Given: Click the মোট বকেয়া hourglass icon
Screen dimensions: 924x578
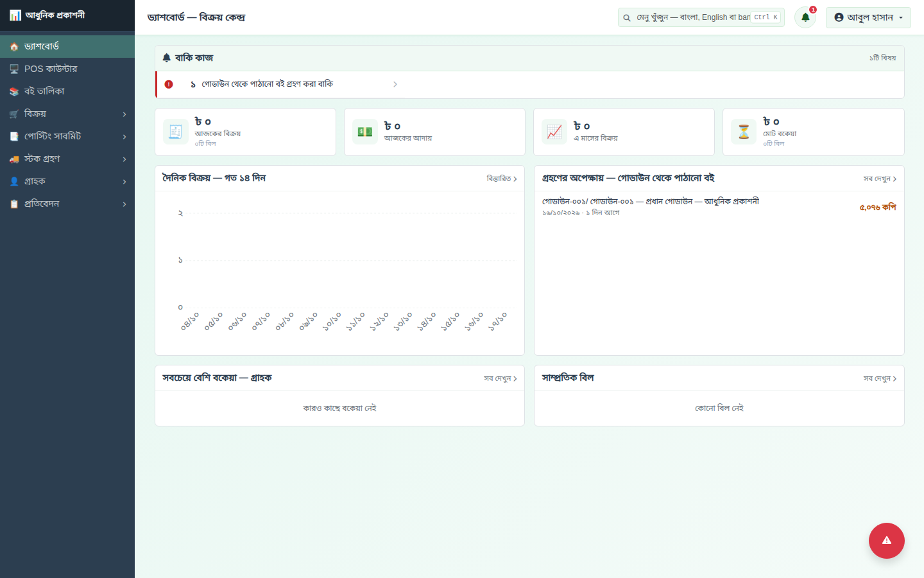Looking at the screenshot, I should 744,132.
